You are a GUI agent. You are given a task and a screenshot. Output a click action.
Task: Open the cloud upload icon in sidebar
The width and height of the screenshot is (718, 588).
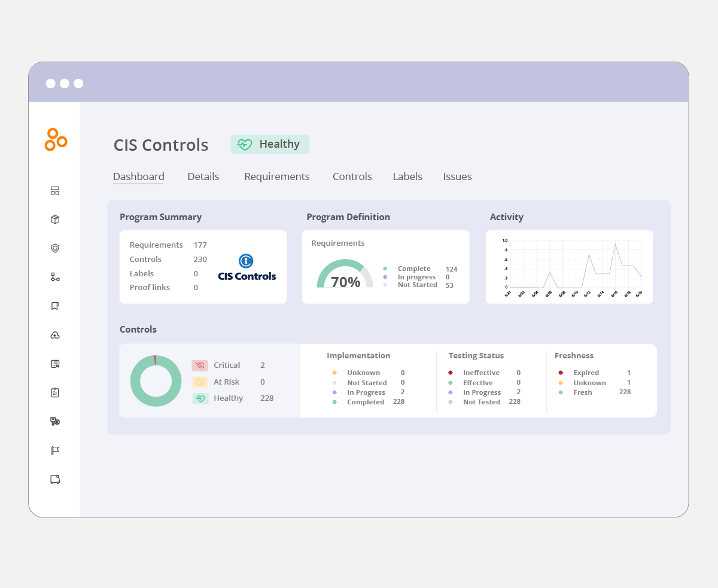pos(55,335)
